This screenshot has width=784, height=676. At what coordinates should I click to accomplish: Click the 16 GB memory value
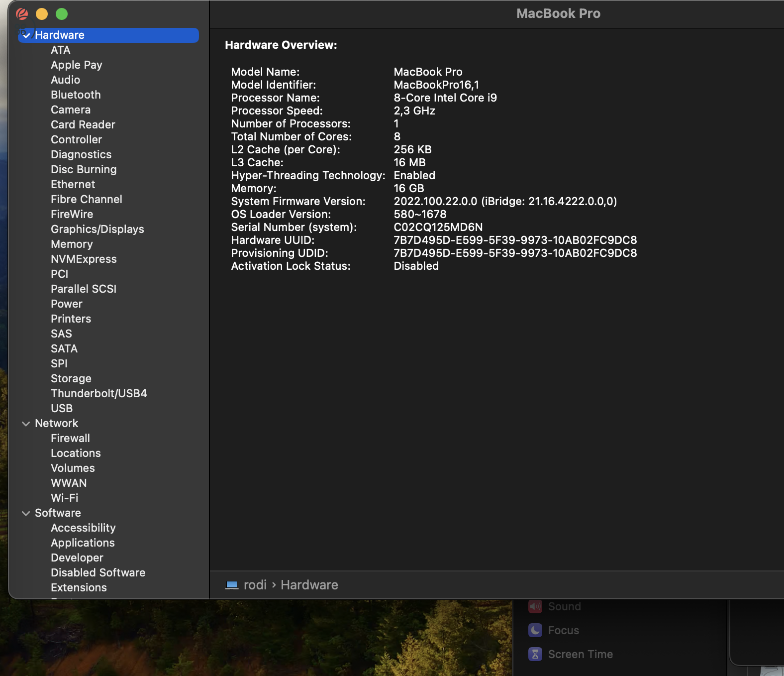[409, 188]
